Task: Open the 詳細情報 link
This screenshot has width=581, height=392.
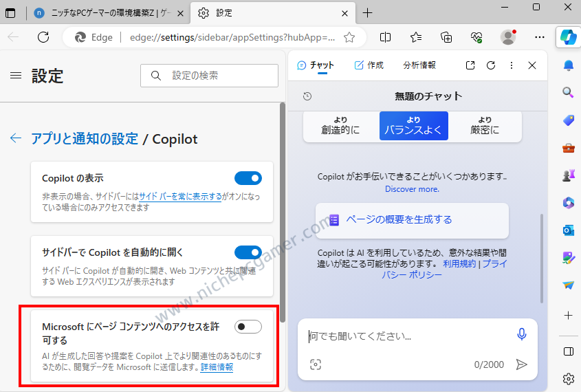Action: tap(217, 367)
